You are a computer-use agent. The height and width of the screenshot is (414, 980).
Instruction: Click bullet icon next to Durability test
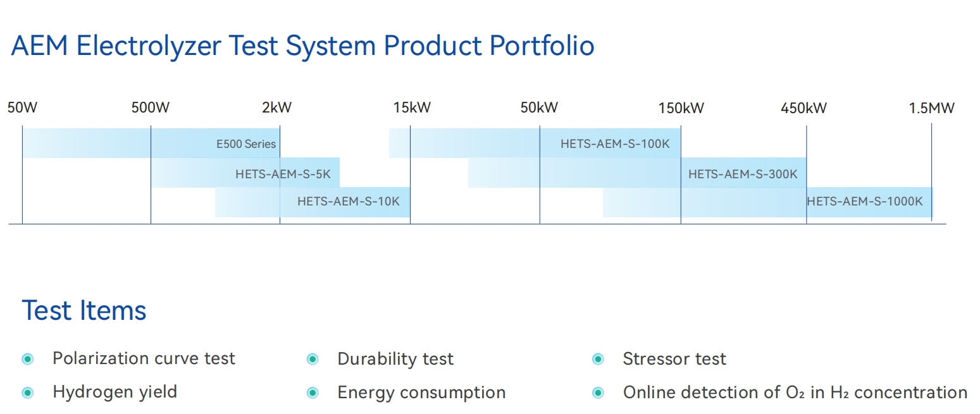313,360
